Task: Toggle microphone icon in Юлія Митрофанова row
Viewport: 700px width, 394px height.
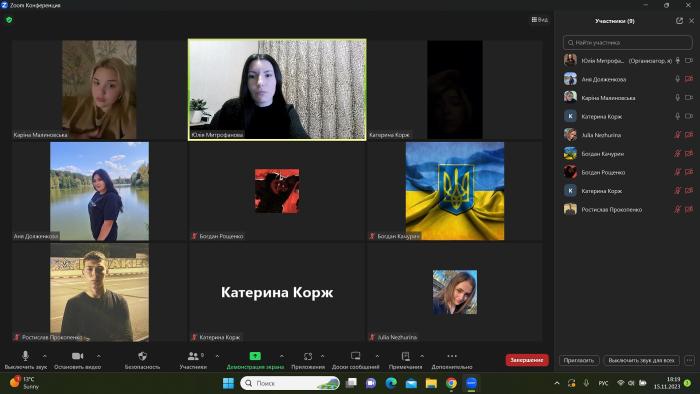Action: point(678,60)
